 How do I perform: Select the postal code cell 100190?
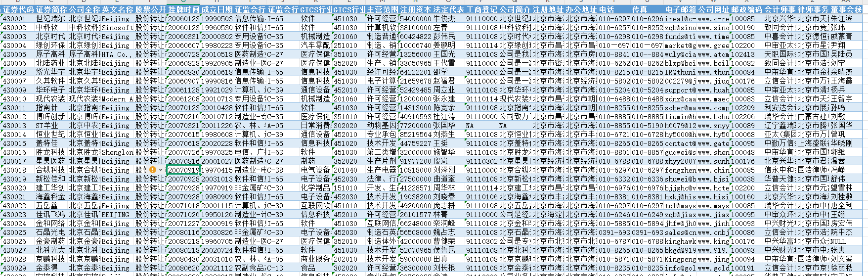click(747, 27)
